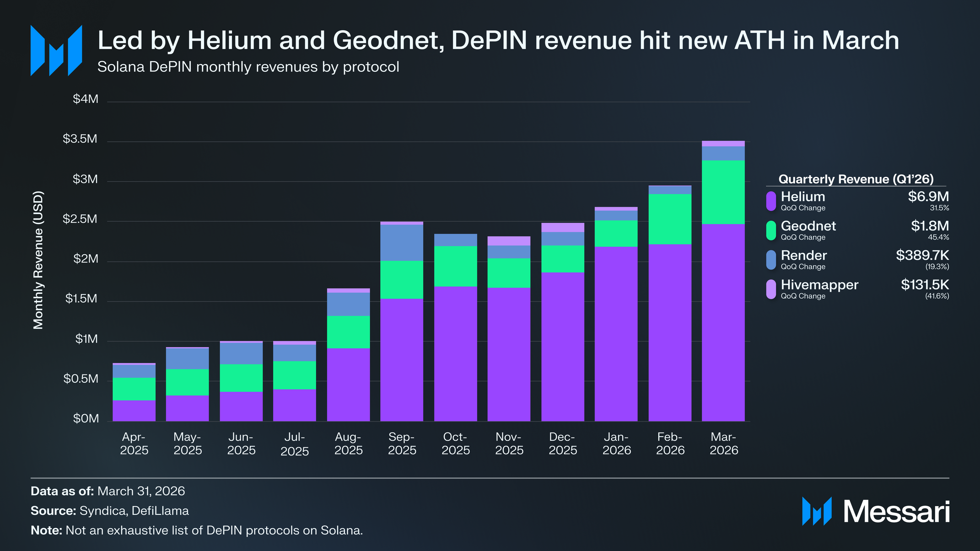Viewport: 980px width, 551px height.
Task: Click the Feb-2026 x-axis label
Action: (x=670, y=444)
